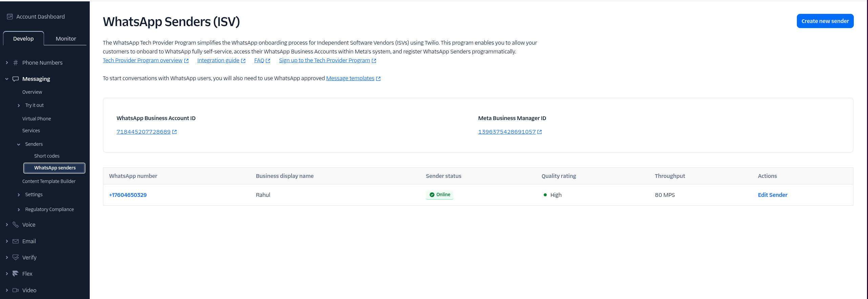Click the green Online status check icon
The image size is (868, 299).
click(x=432, y=195)
